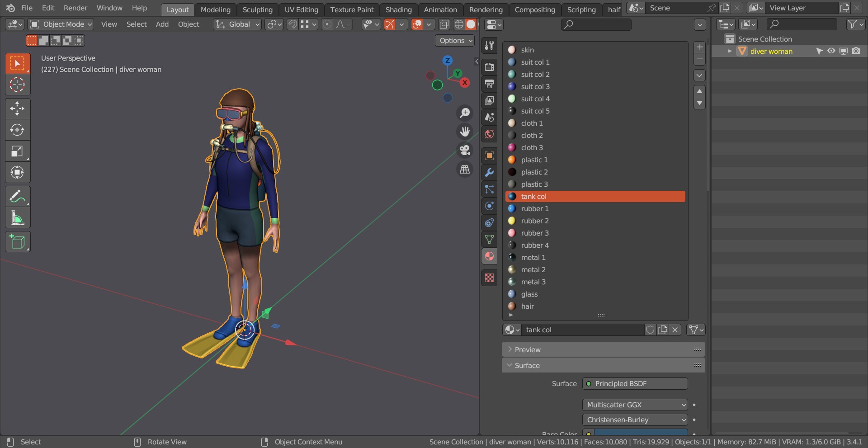The image size is (868, 448).
Task: Open the Object Mode dropdown
Action: coord(61,24)
